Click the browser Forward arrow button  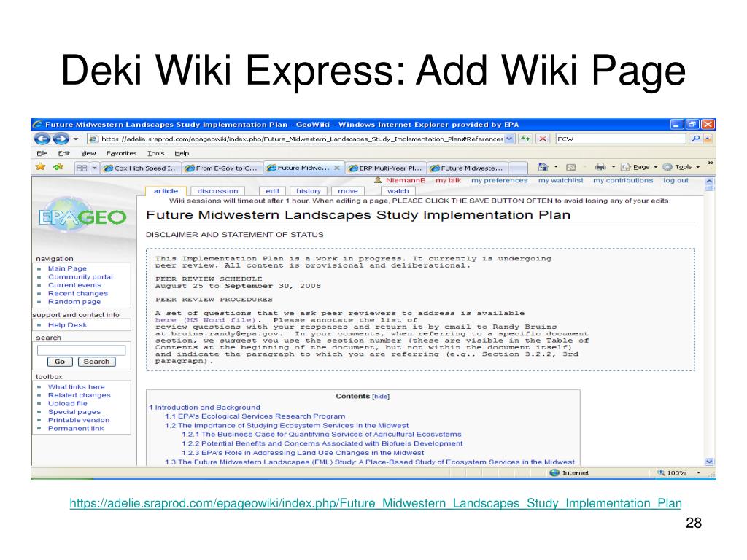click(61, 139)
